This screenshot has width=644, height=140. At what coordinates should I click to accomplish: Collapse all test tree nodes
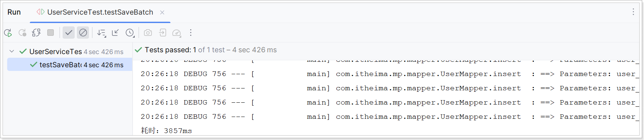coord(115,33)
